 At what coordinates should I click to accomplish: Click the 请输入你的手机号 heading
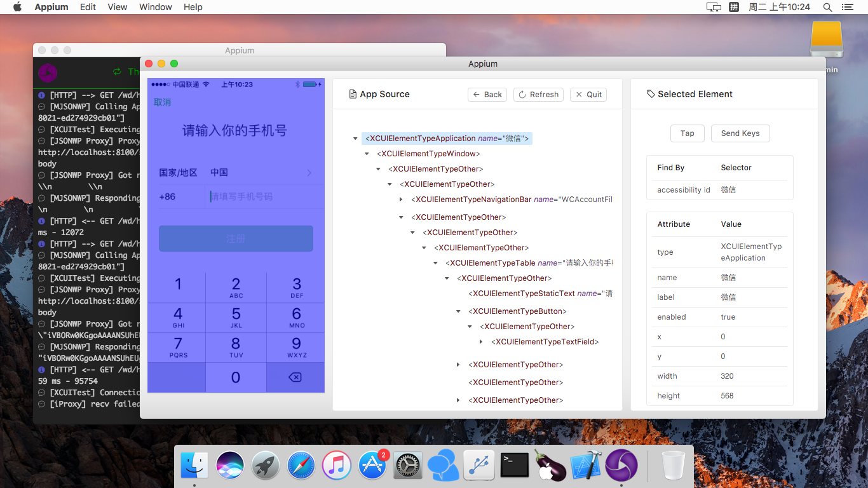[x=235, y=131]
